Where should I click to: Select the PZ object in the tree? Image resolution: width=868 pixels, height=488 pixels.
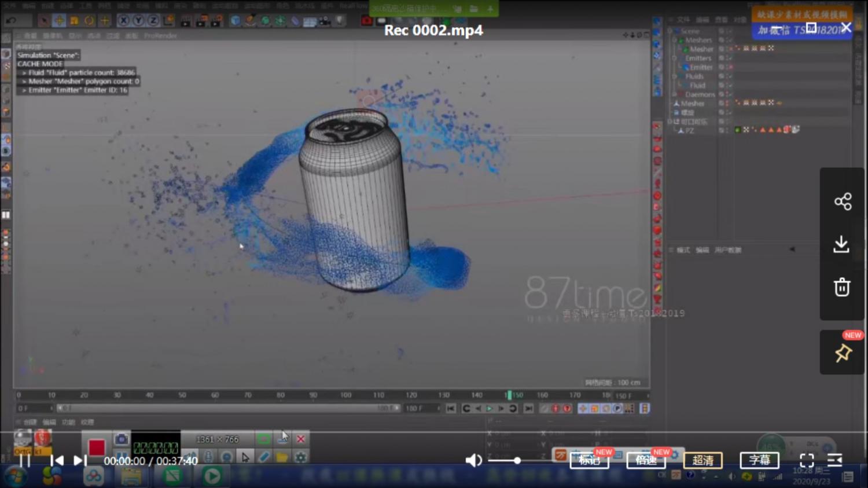[x=690, y=131]
